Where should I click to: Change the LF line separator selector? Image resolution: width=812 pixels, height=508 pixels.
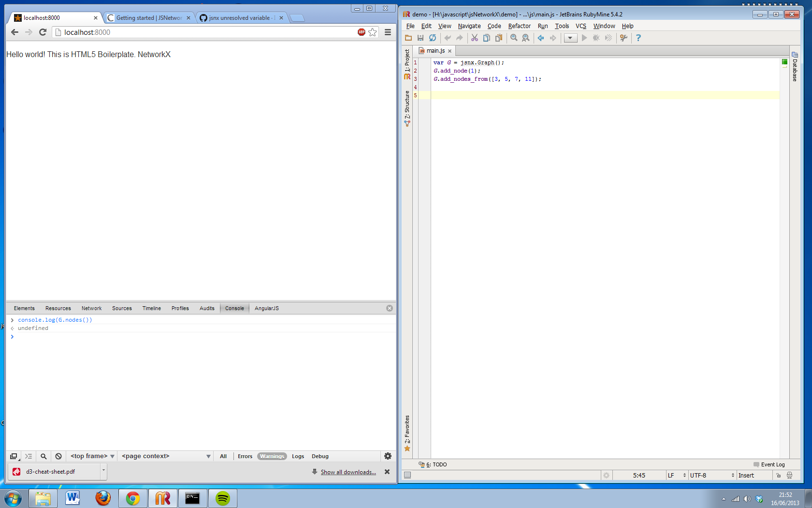click(677, 476)
